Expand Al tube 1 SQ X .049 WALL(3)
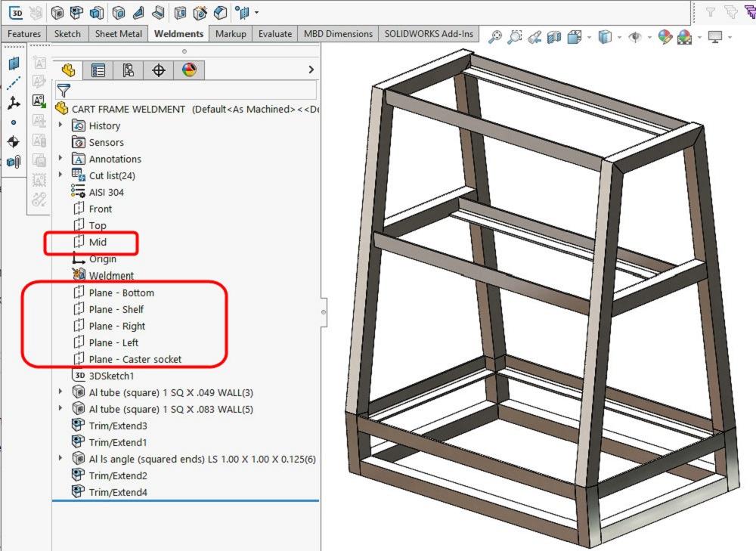This screenshot has width=756, height=551. pyautogui.click(x=60, y=392)
